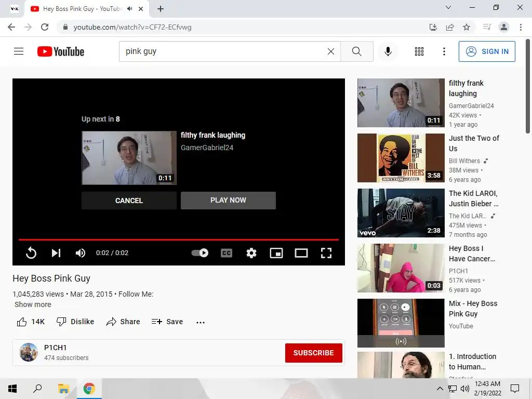Open Windows taskbar search
The width and height of the screenshot is (532, 399).
point(37,389)
